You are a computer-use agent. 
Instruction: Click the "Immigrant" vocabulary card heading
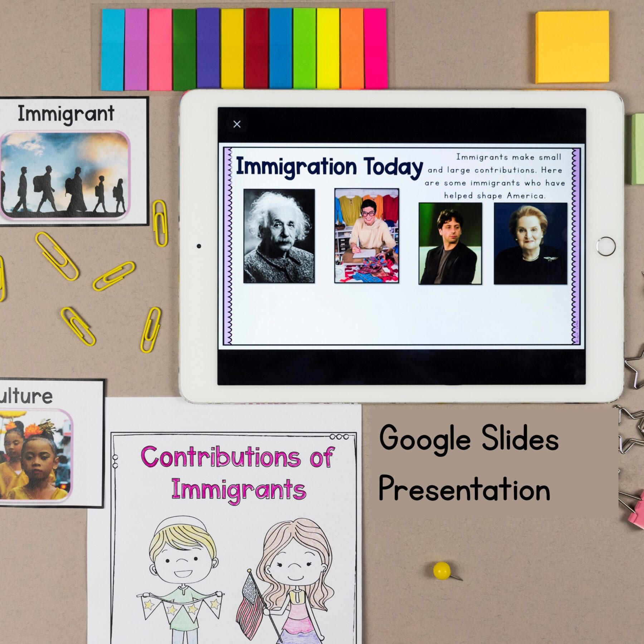click(66, 114)
